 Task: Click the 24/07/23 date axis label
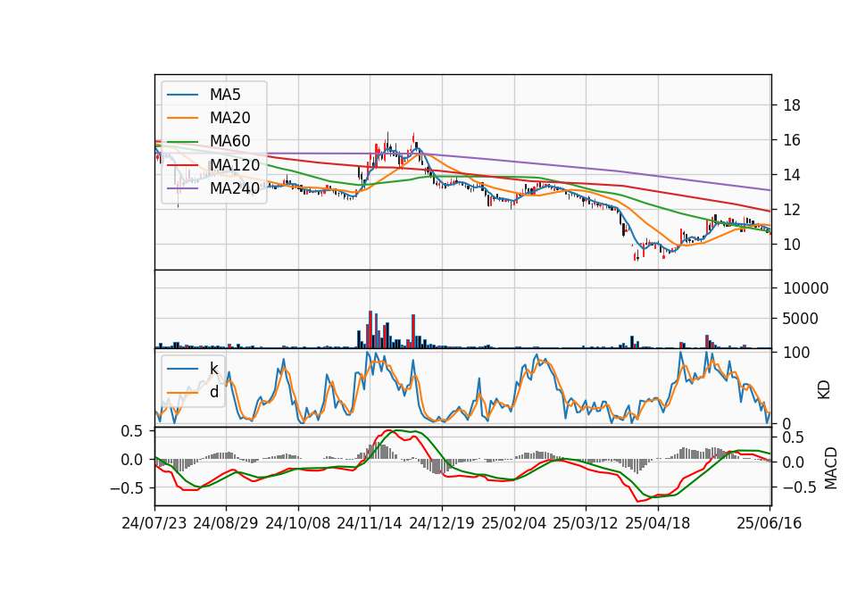[154, 523]
